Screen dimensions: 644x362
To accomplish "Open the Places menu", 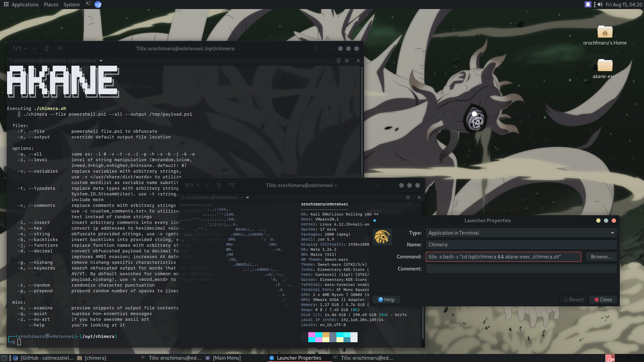I will (51, 5).
